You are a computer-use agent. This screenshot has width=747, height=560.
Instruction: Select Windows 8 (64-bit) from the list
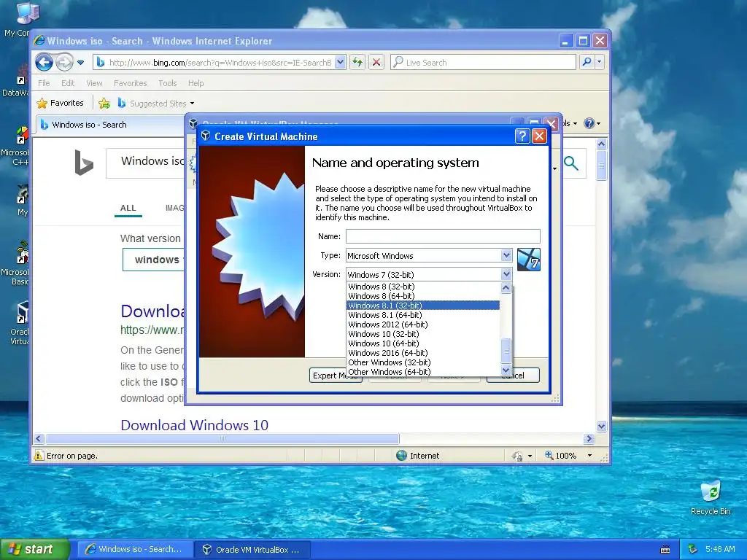click(422, 296)
